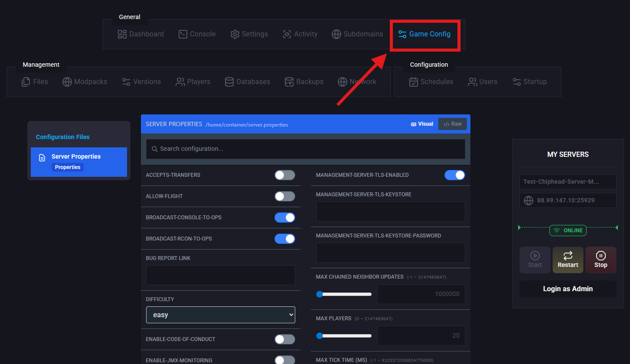Click Login as Admin button
The width and height of the screenshot is (630, 364).
568,289
